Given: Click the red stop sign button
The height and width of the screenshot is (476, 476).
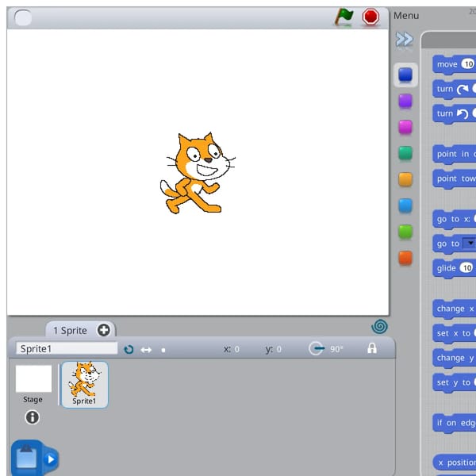Looking at the screenshot, I should pos(370,17).
